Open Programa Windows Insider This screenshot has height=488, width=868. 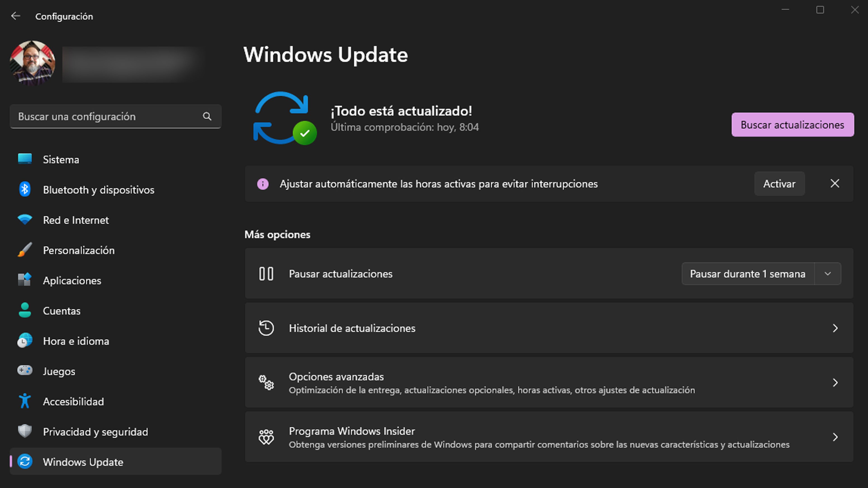549,437
